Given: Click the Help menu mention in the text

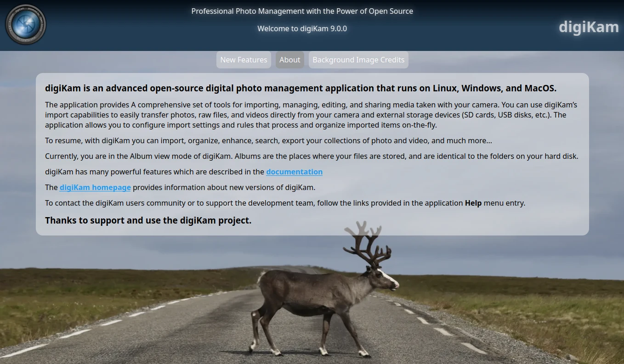Looking at the screenshot, I should [473, 202].
